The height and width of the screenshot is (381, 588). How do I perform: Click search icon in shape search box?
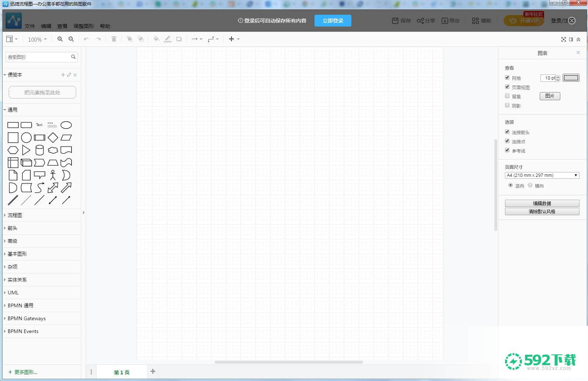tap(73, 57)
